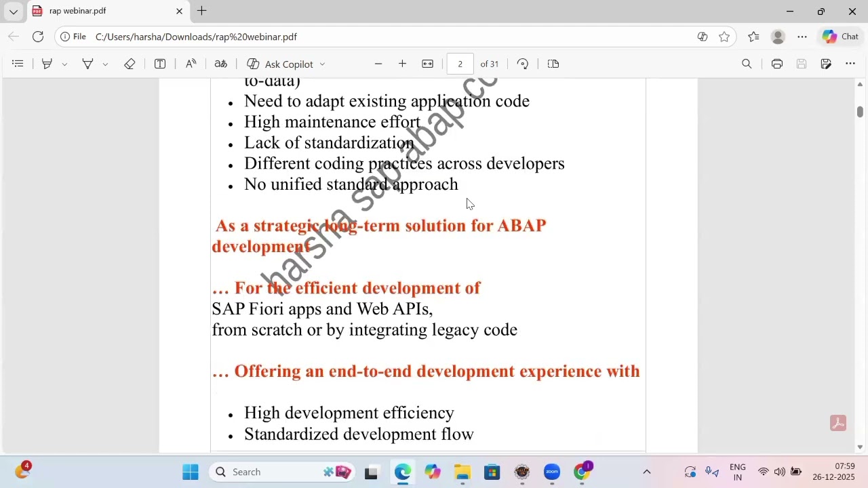Open Find in PDF search

747,64
